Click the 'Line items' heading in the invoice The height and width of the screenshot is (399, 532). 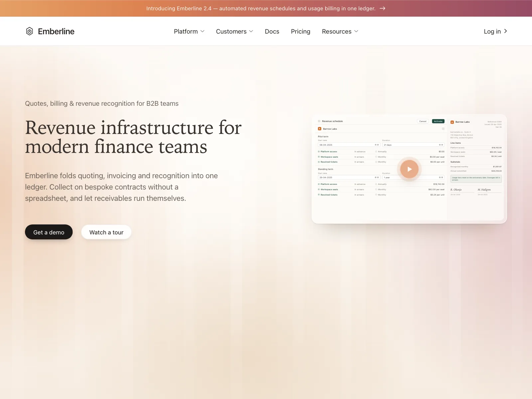click(456, 143)
